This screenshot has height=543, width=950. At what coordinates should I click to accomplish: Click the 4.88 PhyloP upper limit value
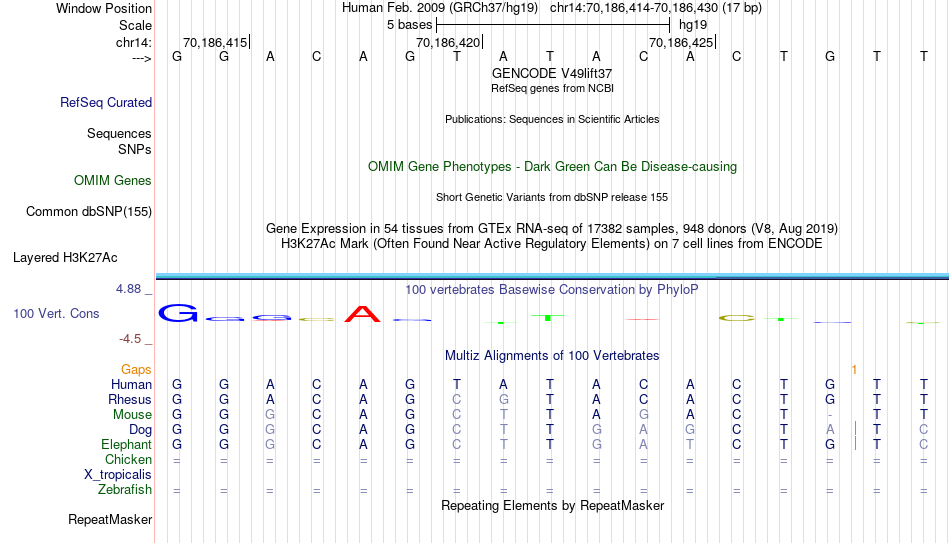click(x=128, y=289)
